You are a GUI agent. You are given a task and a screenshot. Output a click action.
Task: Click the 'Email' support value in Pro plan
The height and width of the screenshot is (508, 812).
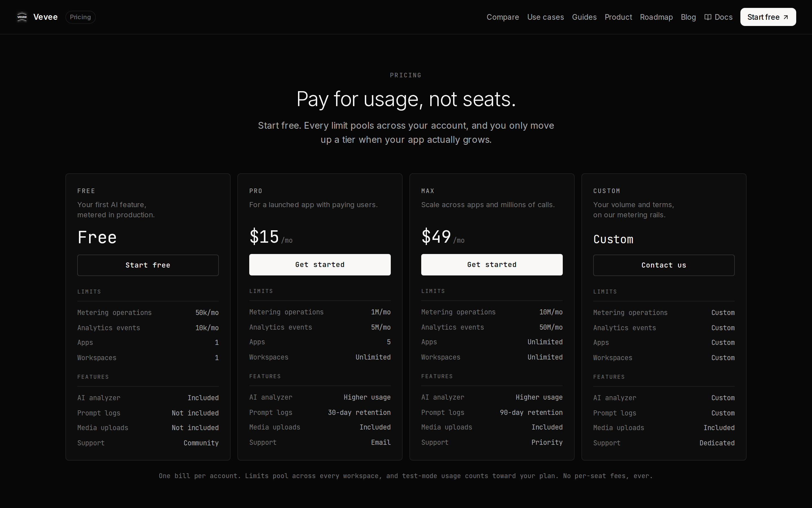click(381, 443)
